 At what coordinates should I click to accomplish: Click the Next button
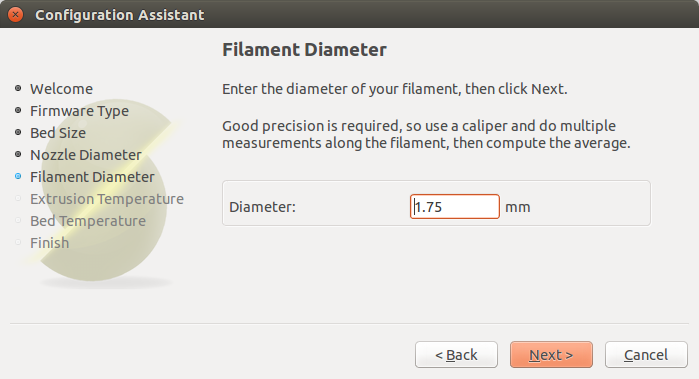[x=551, y=355]
